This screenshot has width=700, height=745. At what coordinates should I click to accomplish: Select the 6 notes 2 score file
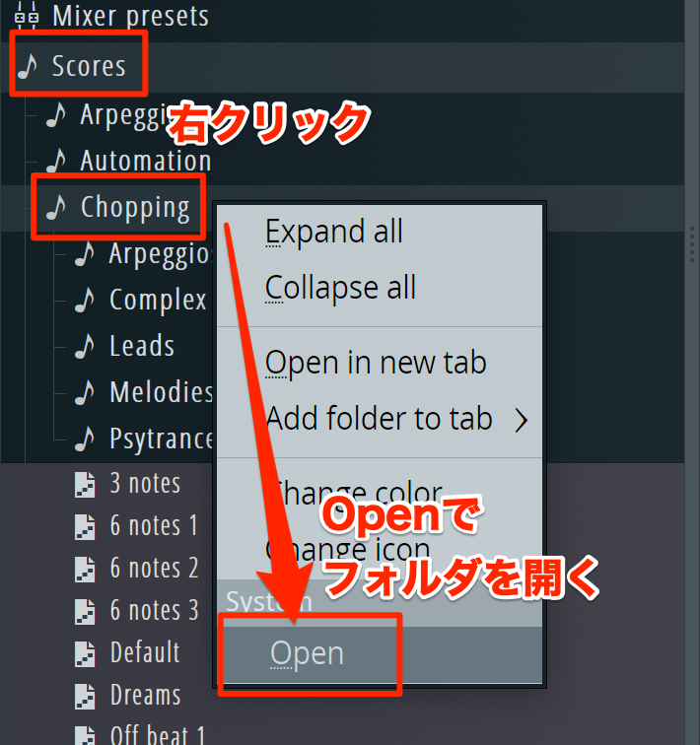click(154, 569)
